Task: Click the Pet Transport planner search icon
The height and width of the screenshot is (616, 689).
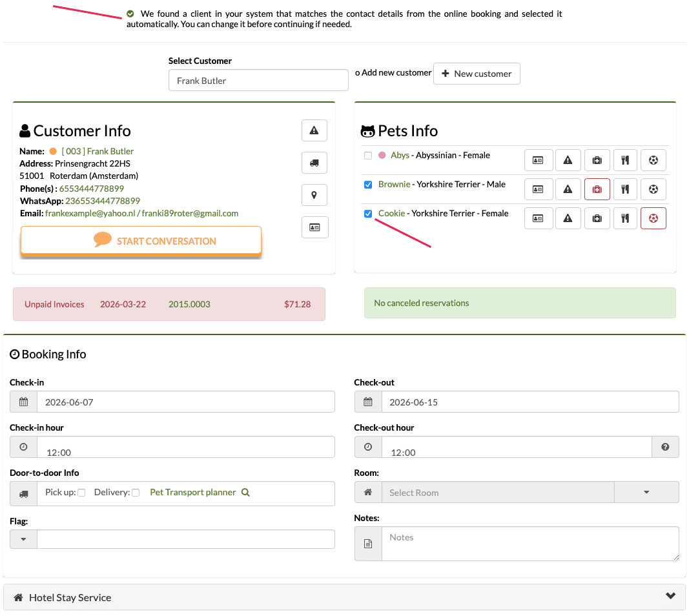Action: pos(245,493)
